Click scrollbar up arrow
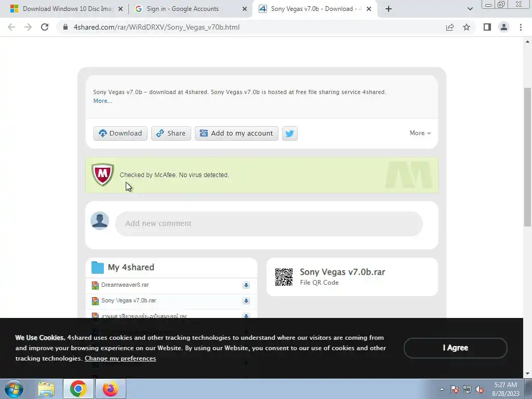The image size is (532, 399). pos(527,42)
